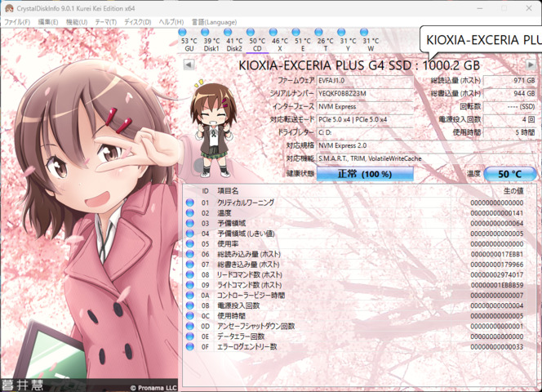Click raw value 00000002974017
Image resolution: width=542 pixels, height=392 pixels.
[x=497, y=274]
